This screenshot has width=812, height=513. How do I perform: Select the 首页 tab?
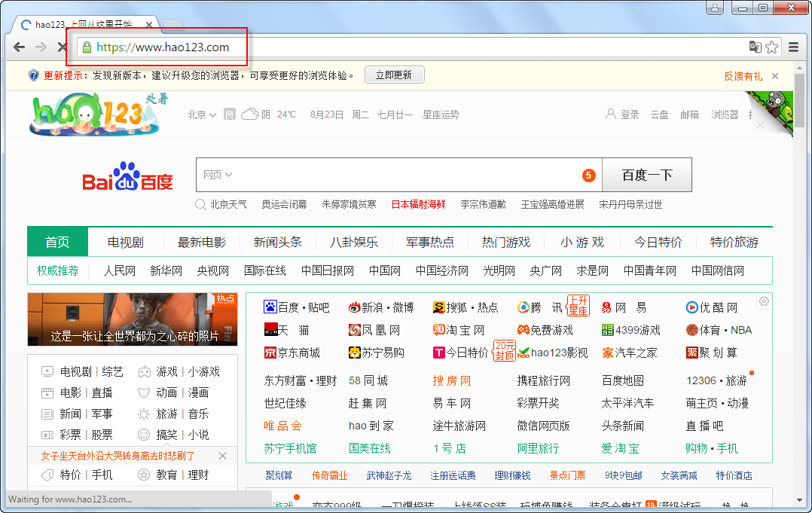(57, 242)
